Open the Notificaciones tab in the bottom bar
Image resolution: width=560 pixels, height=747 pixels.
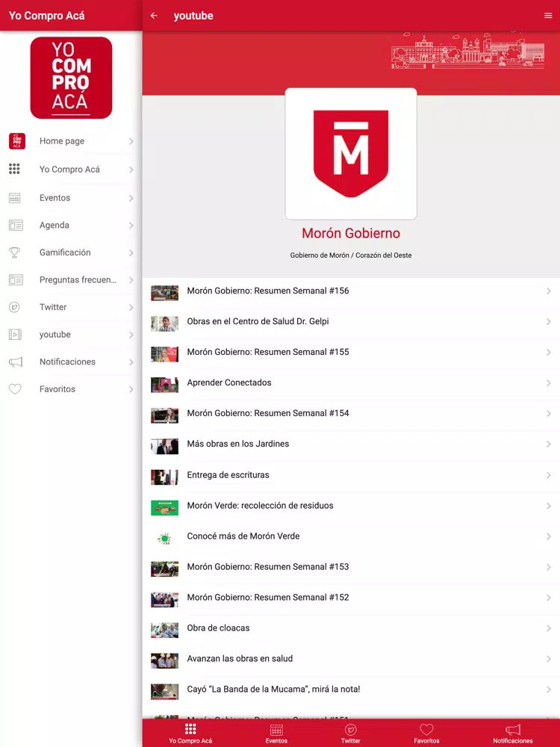point(512,734)
